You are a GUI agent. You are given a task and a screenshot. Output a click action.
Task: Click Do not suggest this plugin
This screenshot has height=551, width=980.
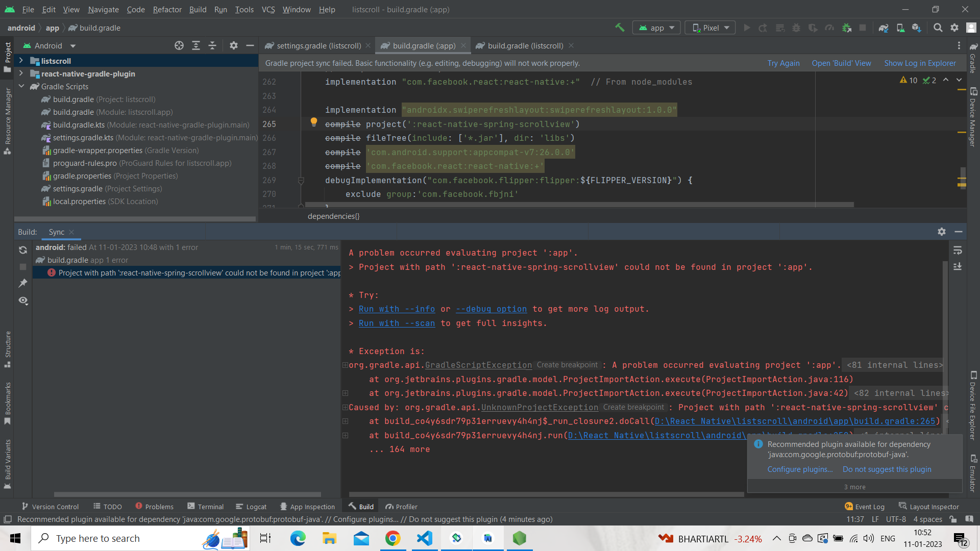click(887, 469)
